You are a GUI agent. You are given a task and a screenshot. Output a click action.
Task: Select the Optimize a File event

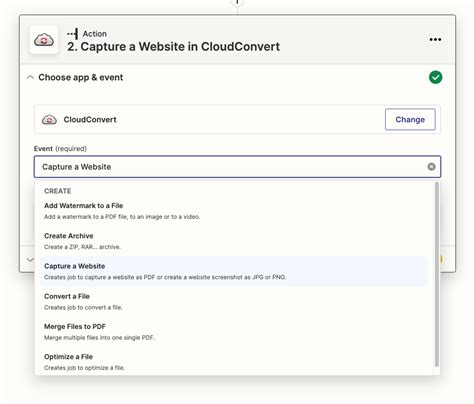click(x=234, y=362)
